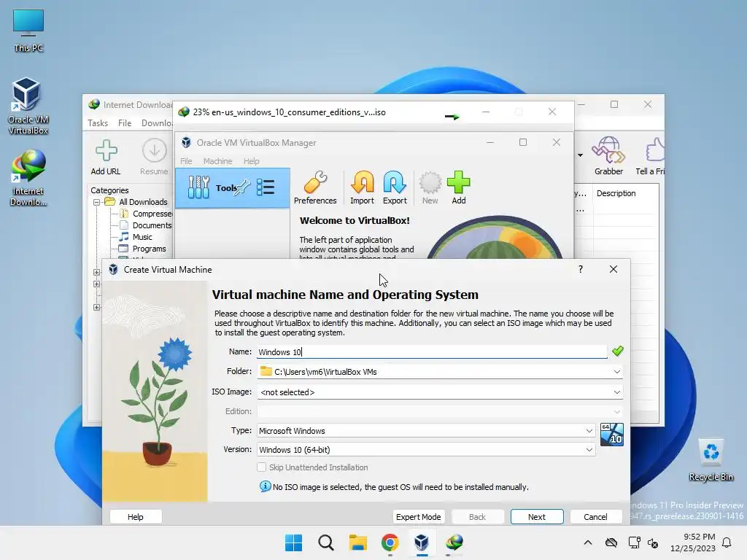This screenshot has height=560, width=747.
Task: Open Preferences in VirtualBox Manager toolbar
Action: click(x=315, y=187)
